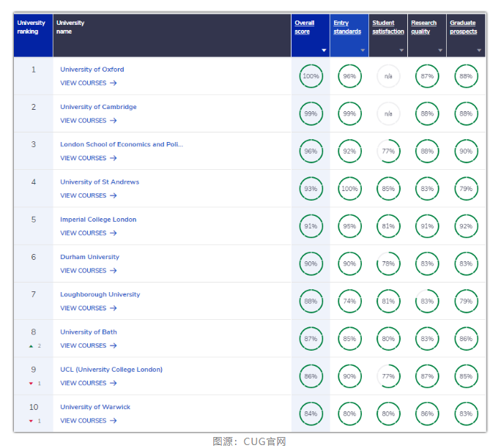Viewport: 501px width, 448px height.
Task: Click University name column header
Action: (172, 35)
